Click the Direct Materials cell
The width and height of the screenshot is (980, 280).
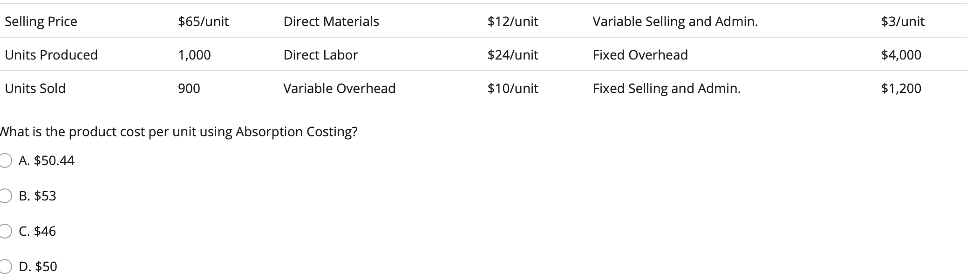pyautogui.click(x=331, y=21)
